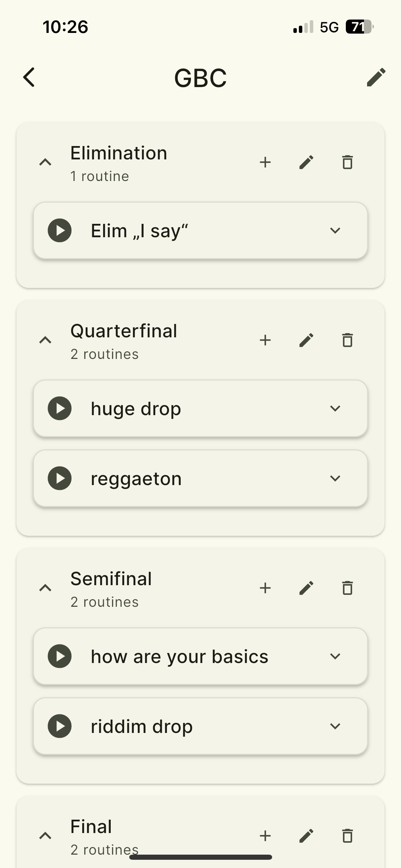
Task: Add a routine to Elimination
Action: click(265, 162)
